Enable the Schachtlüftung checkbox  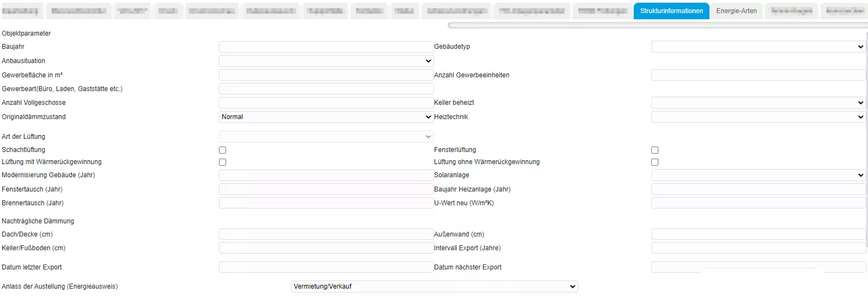pos(222,150)
